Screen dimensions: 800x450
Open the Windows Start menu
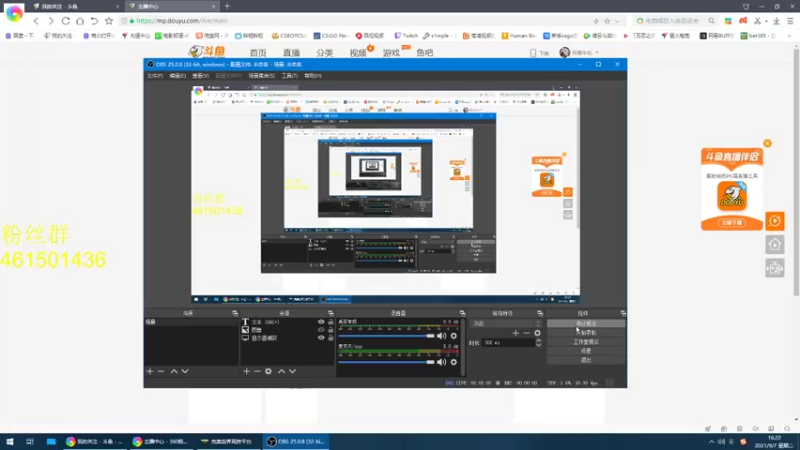tap(10, 442)
